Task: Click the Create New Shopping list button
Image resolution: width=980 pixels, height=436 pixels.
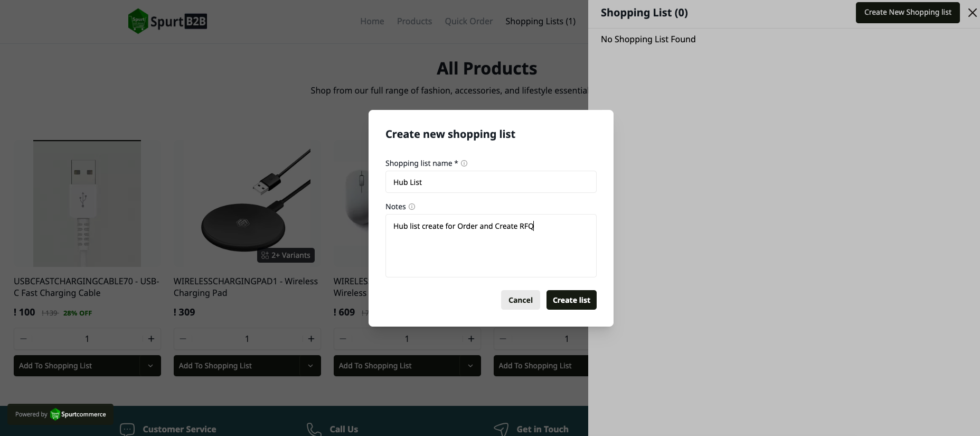Action: (907, 12)
